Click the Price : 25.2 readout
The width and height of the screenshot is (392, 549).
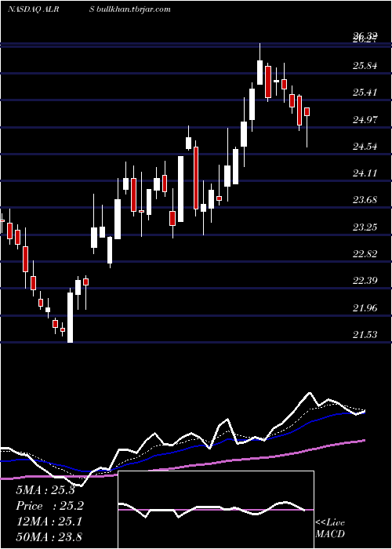(x=50, y=506)
